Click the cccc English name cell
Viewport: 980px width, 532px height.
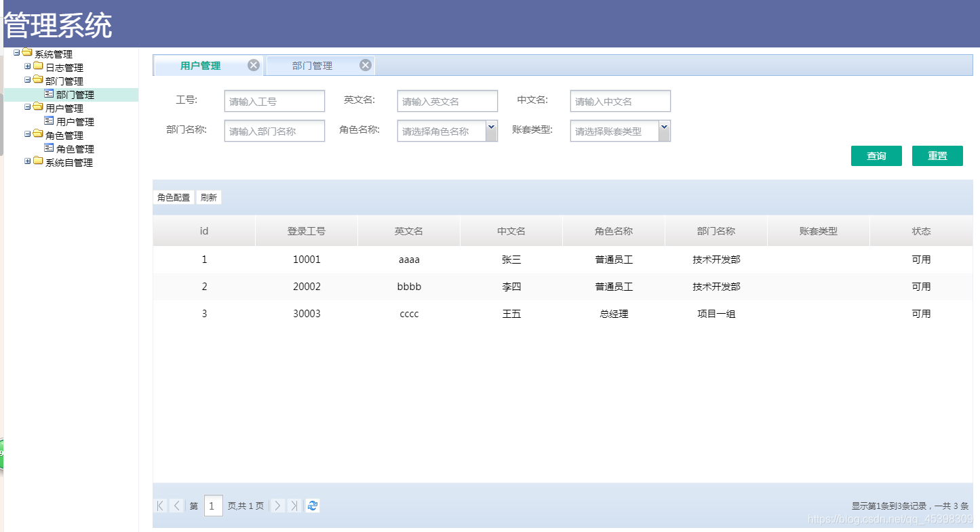coord(409,314)
